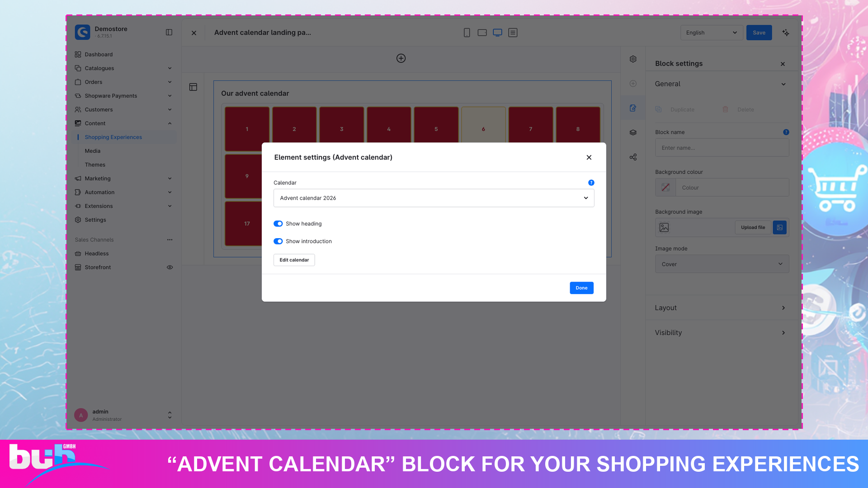Toggle Show heading switch

click(x=278, y=224)
